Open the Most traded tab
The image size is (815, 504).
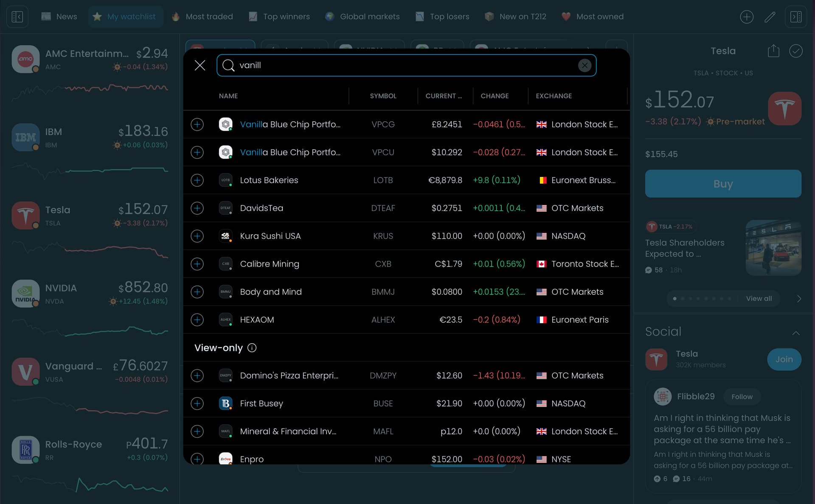click(x=202, y=17)
